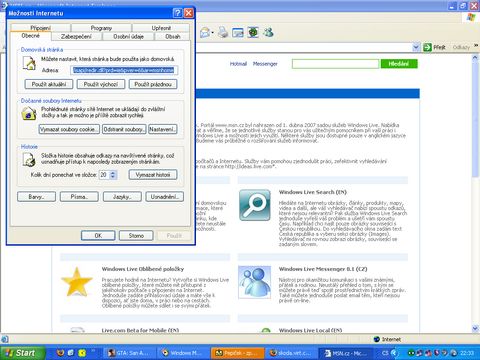Switch to the MSN.cz taskbar window
This screenshot has height=360, width=480.
pos(346,353)
